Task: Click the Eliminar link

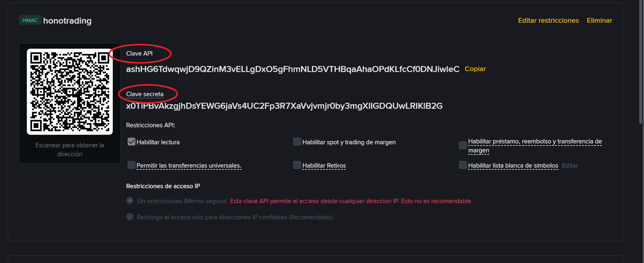Action: [599, 20]
